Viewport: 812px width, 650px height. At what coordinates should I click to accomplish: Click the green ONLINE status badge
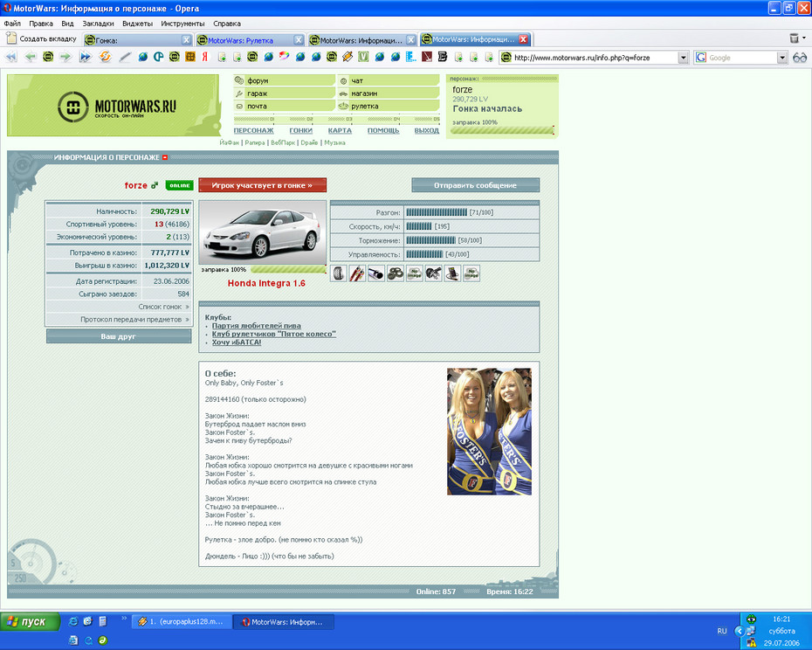179,185
